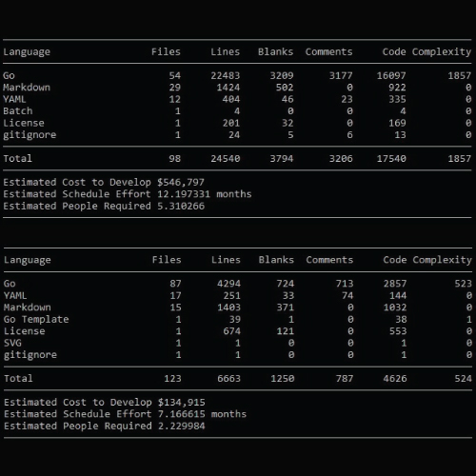Click Go comments value 713
The image size is (476, 476).
(345, 284)
